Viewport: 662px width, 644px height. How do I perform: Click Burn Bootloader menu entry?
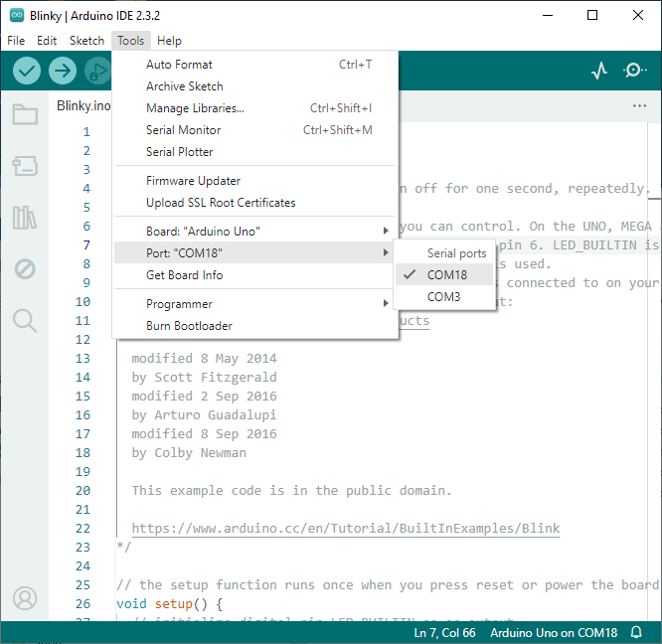click(189, 326)
